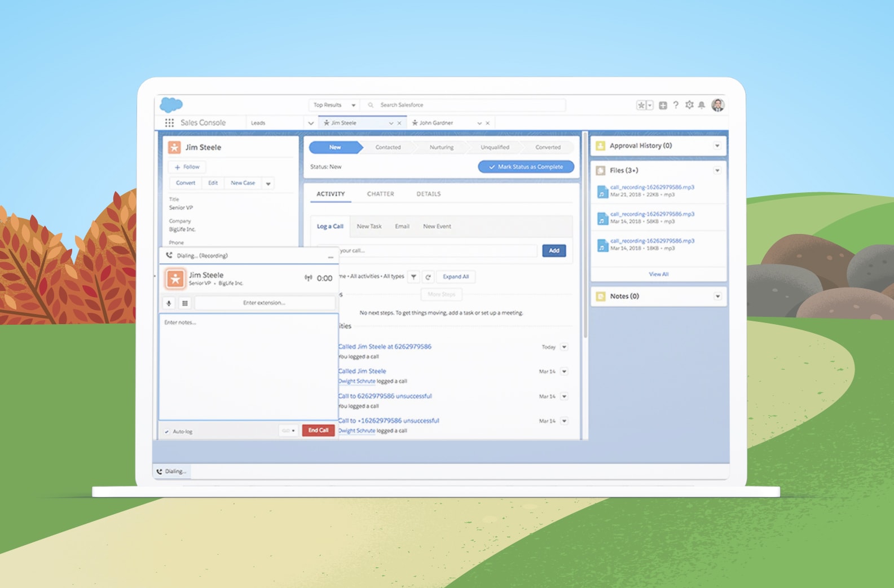Open the Setup gear icon
Screen dimensions: 894x588
(689, 105)
